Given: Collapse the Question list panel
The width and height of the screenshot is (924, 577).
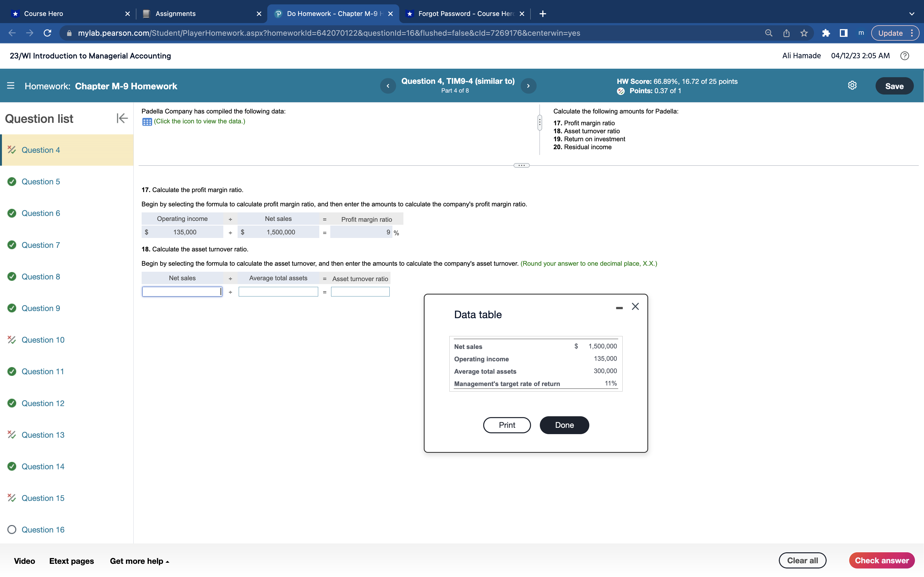Looking at the screenshot, I should click(x=122, y=118).
